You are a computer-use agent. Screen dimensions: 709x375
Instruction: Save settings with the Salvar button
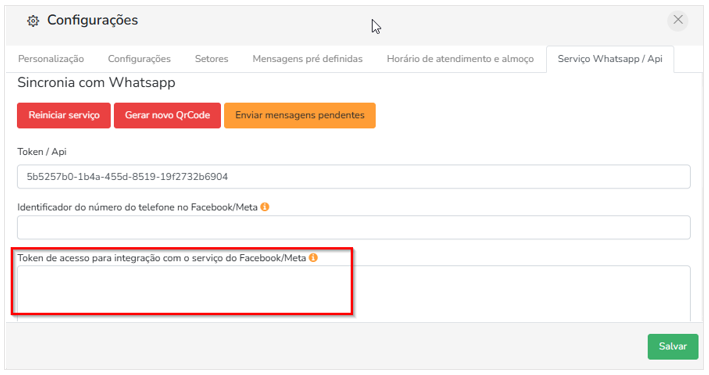[673, 347]
